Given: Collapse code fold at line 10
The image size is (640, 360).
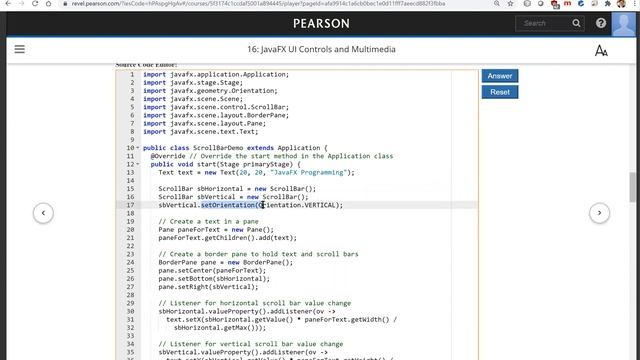Looking at the screenshot, I should point(138,148).
